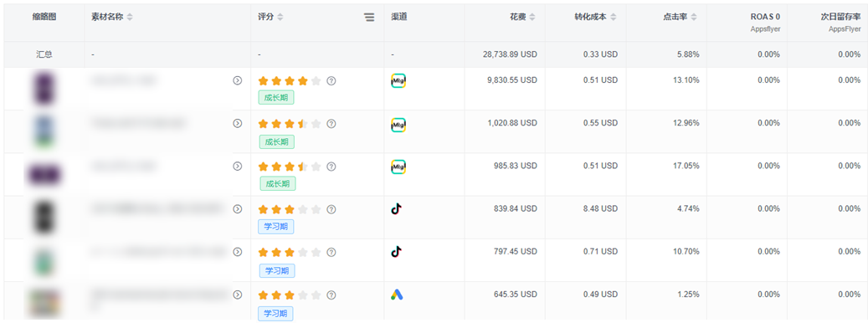Click Mintegral icon in 1,020.88 USD row
The image size is (868, 323).
tap(398, 124)
